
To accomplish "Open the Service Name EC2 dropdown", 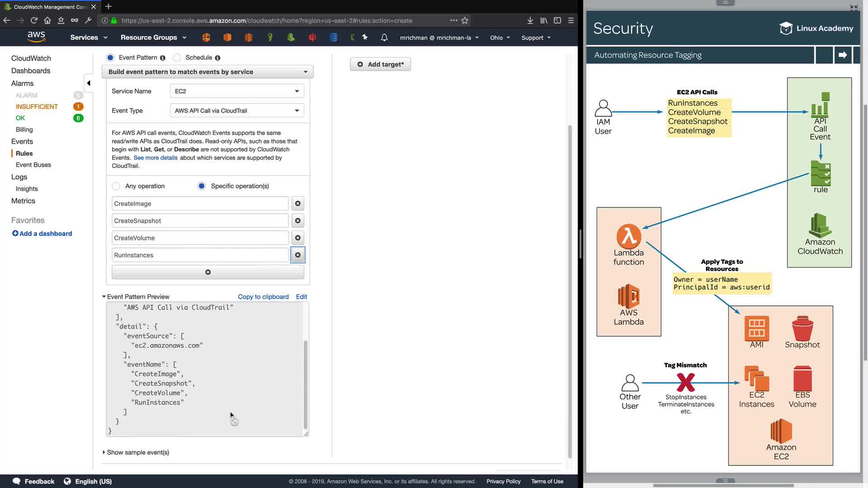I will tap(236, 91).
